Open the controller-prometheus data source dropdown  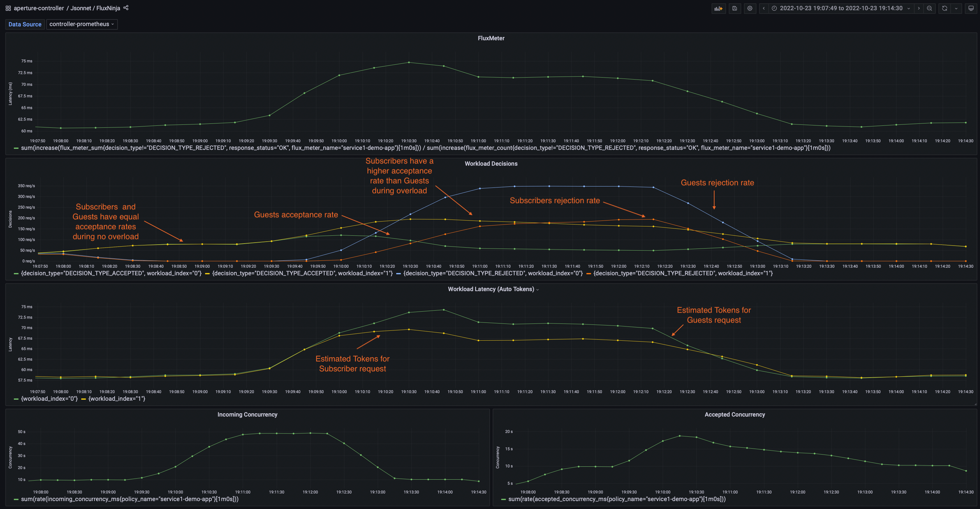click(82, 24)
